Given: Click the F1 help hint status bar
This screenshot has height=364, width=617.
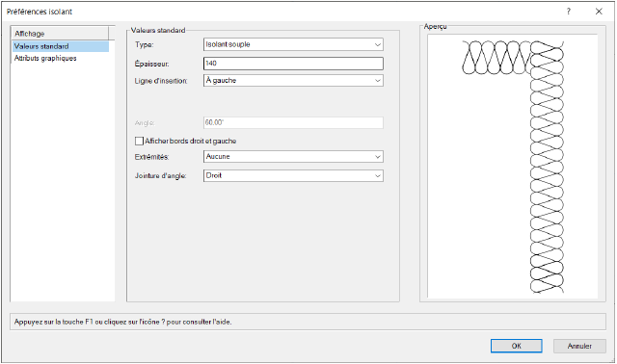Looking at the screenshot, I should point(308,322).
